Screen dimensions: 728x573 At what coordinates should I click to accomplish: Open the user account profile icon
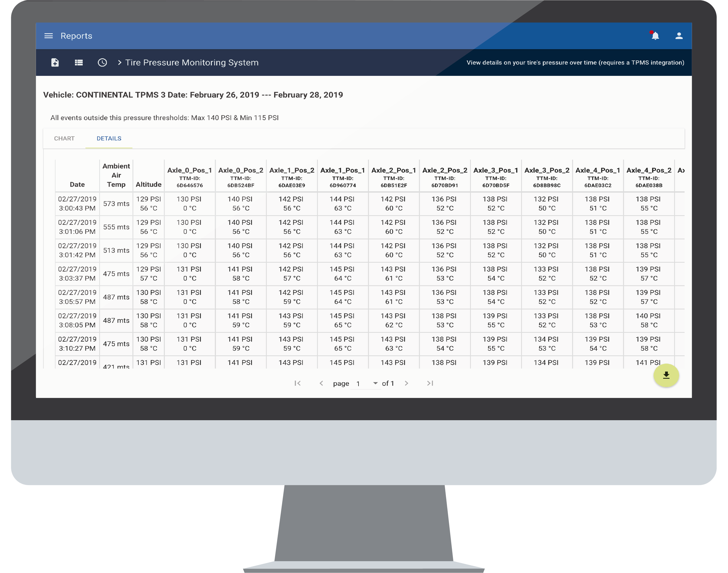coord(679,36)
